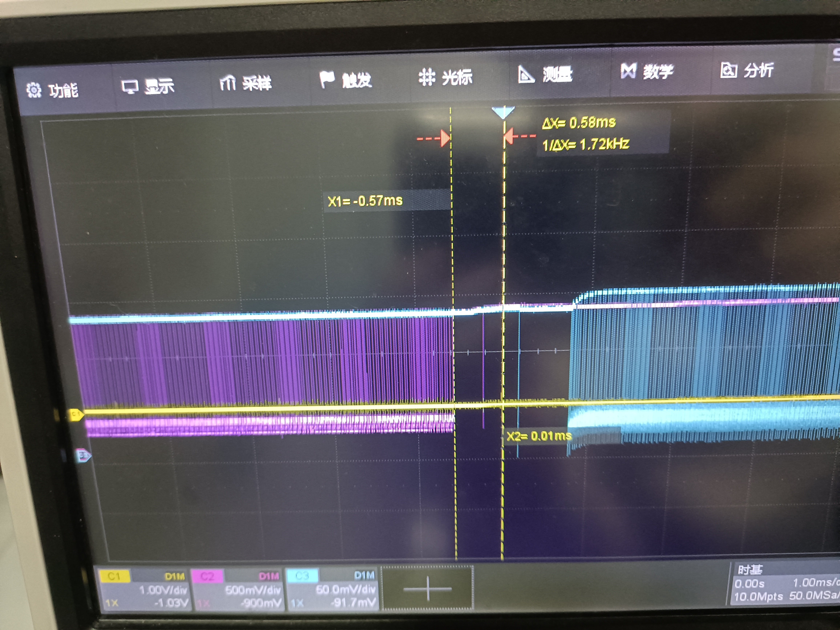
Task: Click the monitor icon beside 显示
Action: [x=130, y=87]
